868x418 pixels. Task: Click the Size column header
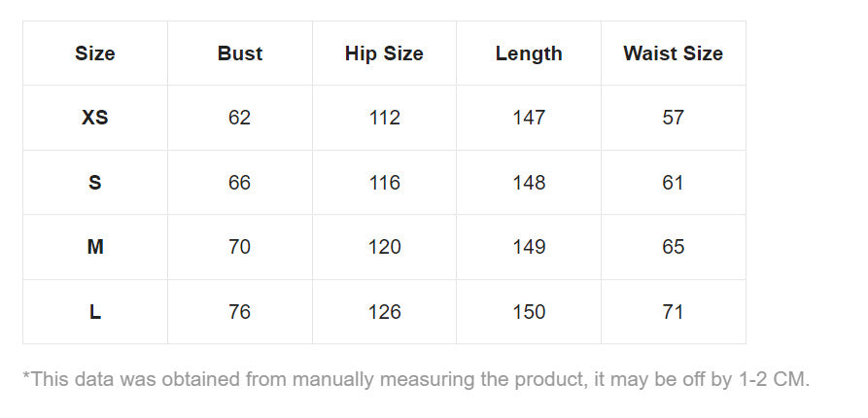(95, 53)
